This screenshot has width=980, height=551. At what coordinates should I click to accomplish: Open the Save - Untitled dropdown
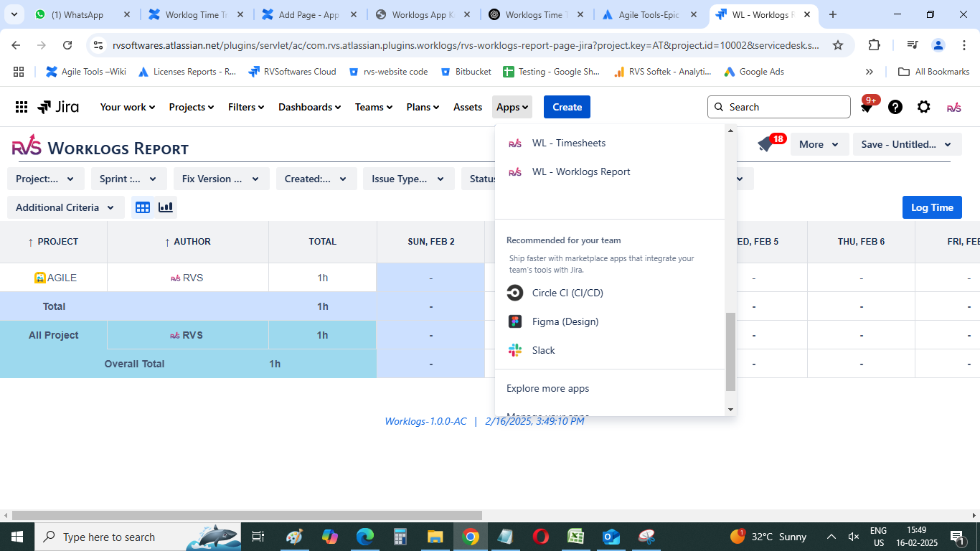click(x=907, y=144)
